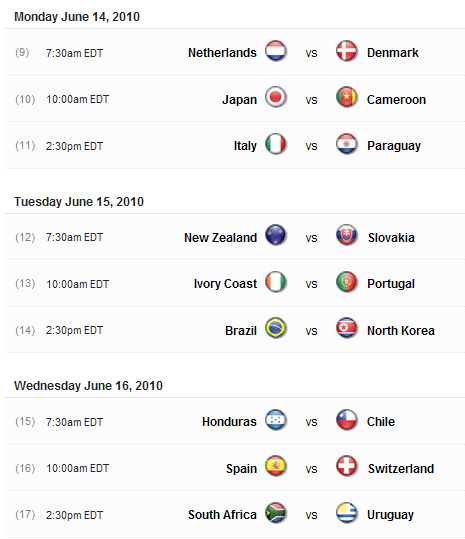This screenshot has width=465, height=539.
Task: Click match number (17) label
Action: pyautogui.click(x=25, y=514)
